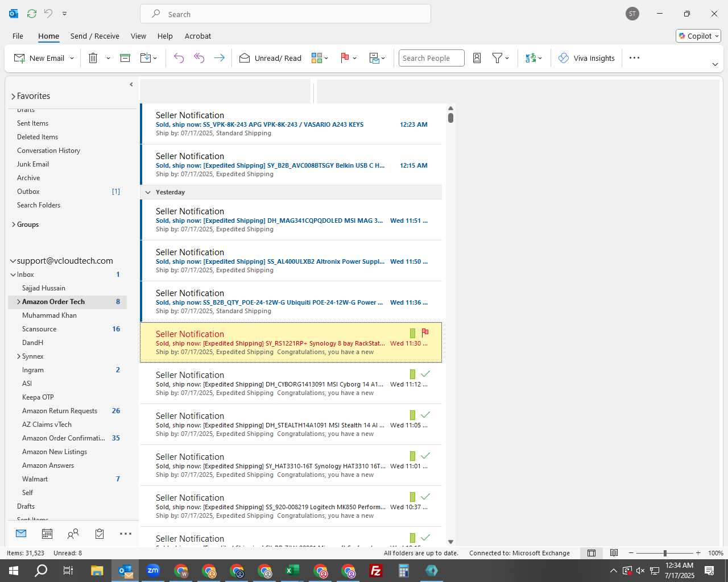Screen dimensions: 728x582
Task: Open the Calendar view icon
Action: click(x=47, y=534)
